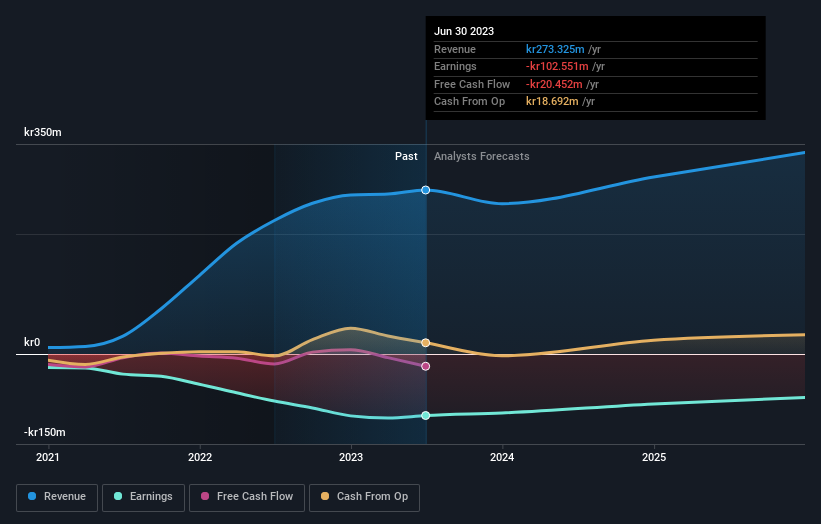Toggle the Revenue legend button

coord(57,497)
